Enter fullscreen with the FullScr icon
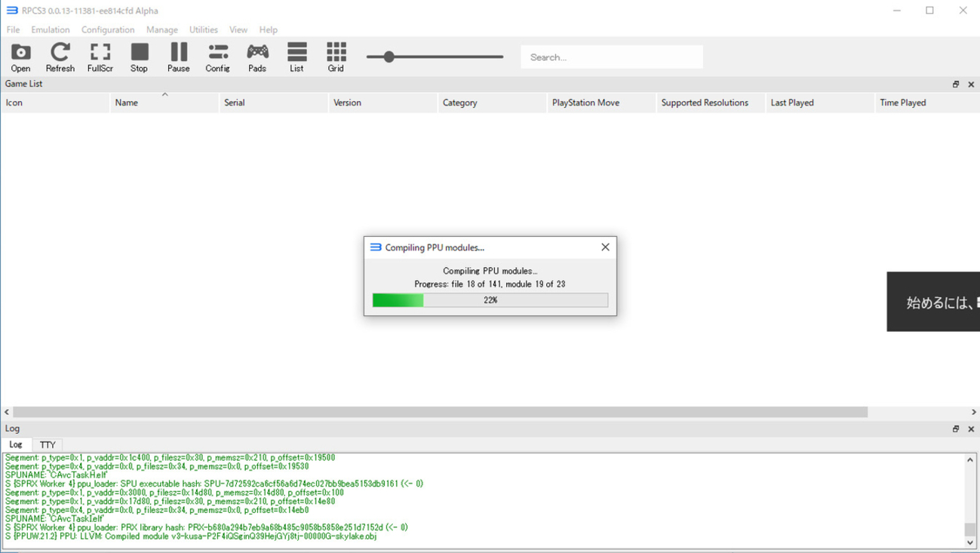 [100, 57]
